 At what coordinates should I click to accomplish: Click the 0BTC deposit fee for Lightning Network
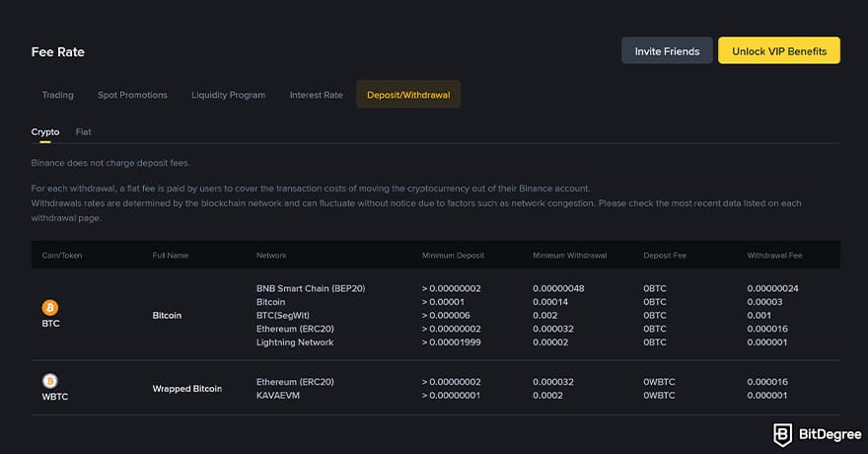click(655, 342)
